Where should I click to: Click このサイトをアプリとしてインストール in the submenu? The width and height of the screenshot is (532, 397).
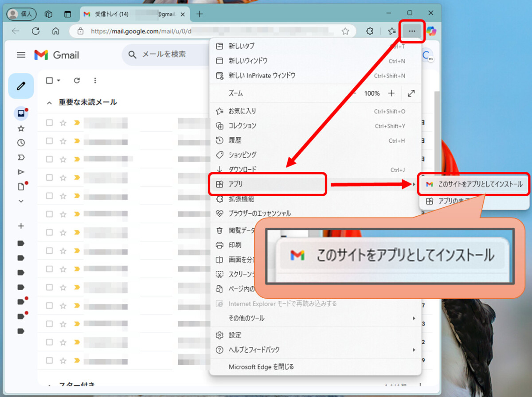(474, 184)
